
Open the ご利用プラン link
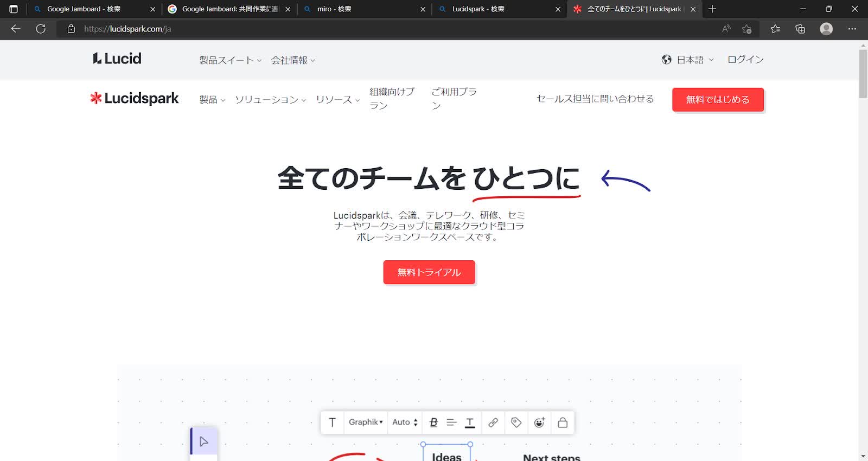coord(454,99)
